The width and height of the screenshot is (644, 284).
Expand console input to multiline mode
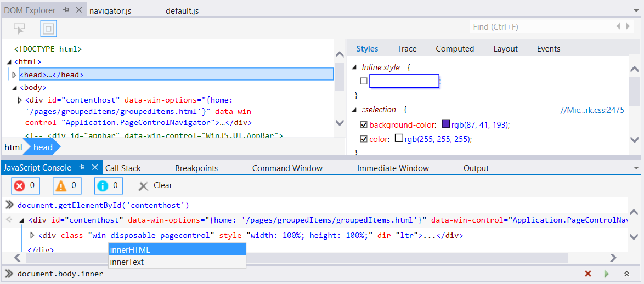tap(626, 274)
